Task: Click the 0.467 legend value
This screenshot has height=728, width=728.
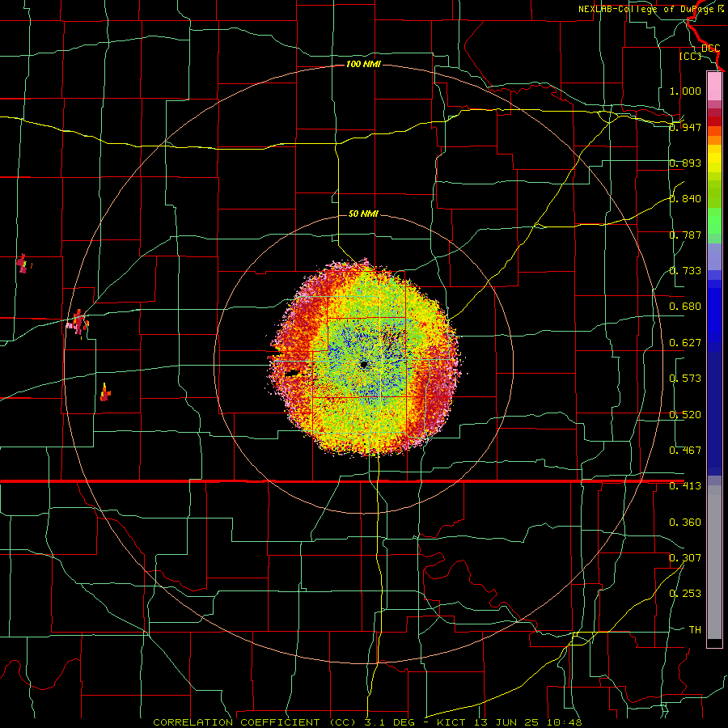Action: 685,451
